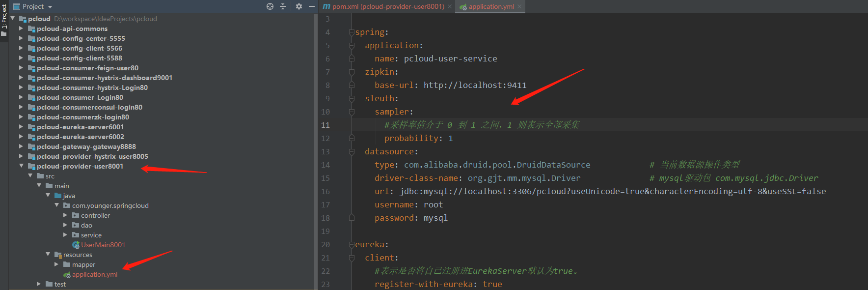Image resolution: width=868 pixels, height=290 pixels.
Task: Fold the sleuth block at line 9
Action: 352,98
